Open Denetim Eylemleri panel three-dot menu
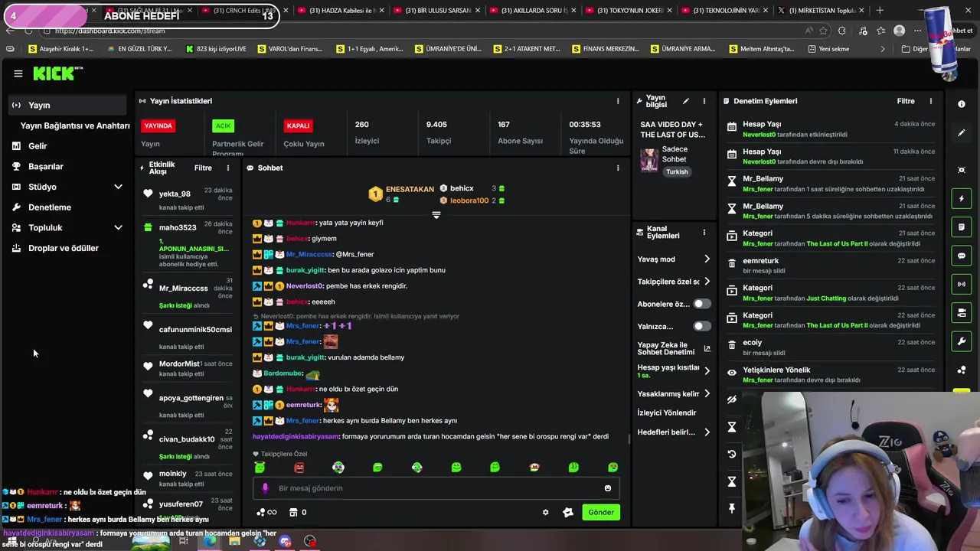 (x=931, y=101)
